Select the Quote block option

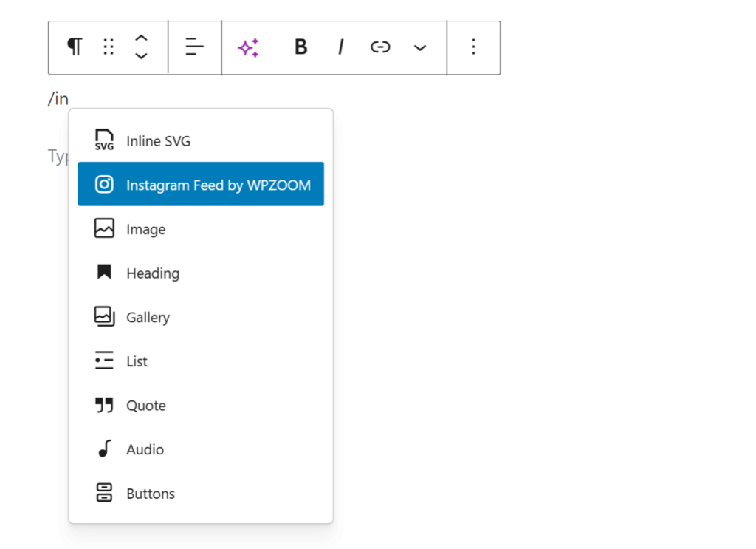(x=145, y=405)
